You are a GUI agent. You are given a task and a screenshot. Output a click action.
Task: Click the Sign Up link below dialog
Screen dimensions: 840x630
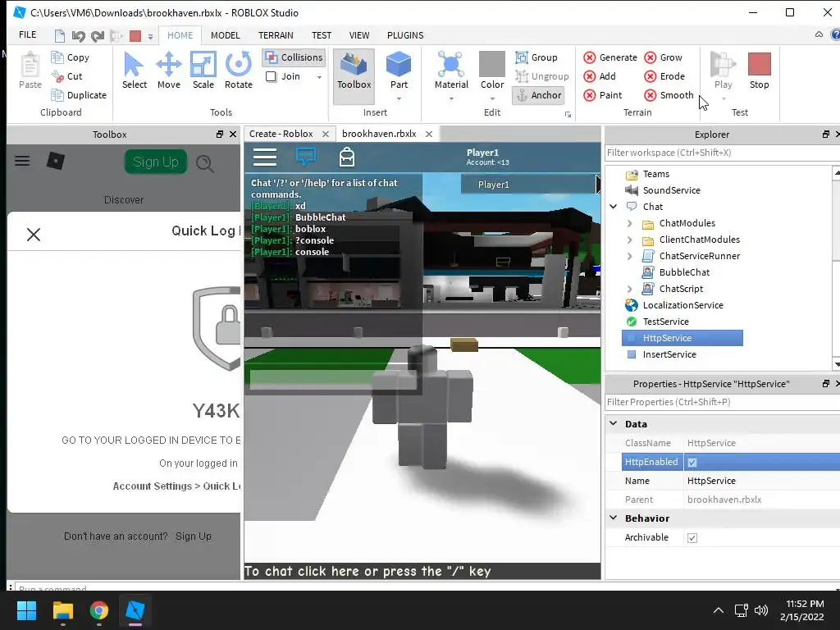[194, 536]
